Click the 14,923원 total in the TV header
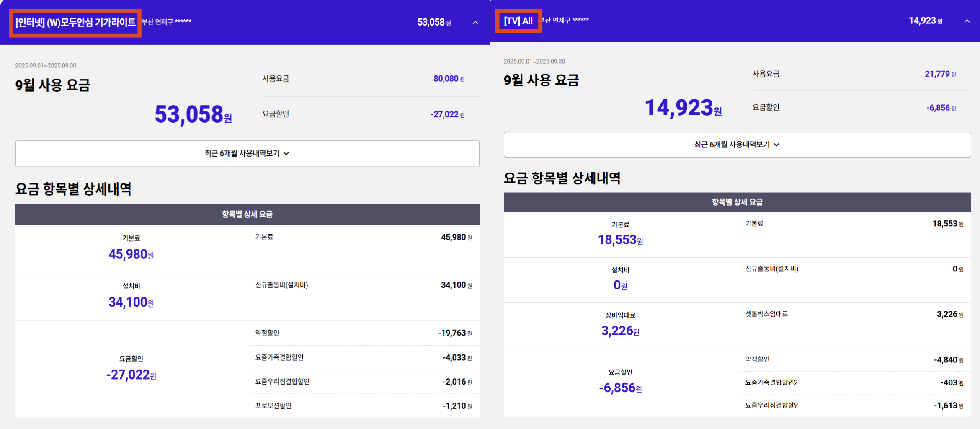Image resolution: width=980 pixels, height=429 pixels. tap(925, 21)
